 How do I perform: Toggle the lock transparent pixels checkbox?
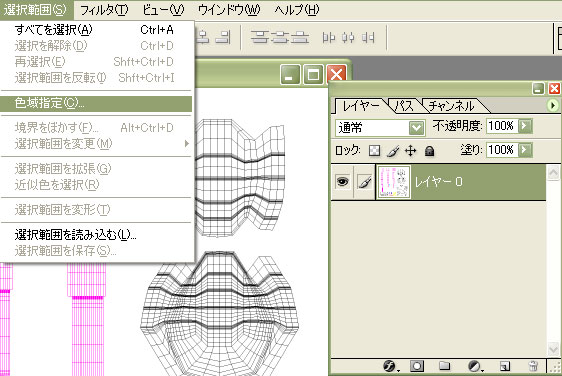[x=374, y=151]
